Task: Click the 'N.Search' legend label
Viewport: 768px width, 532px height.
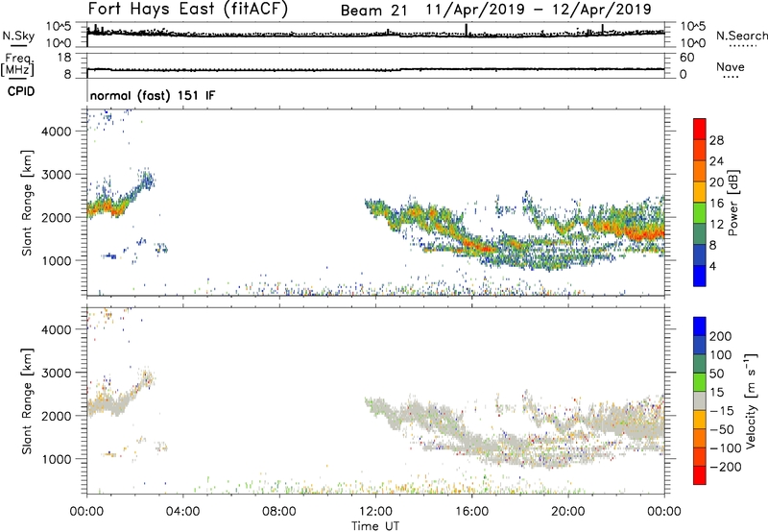Action: [742, 36]
